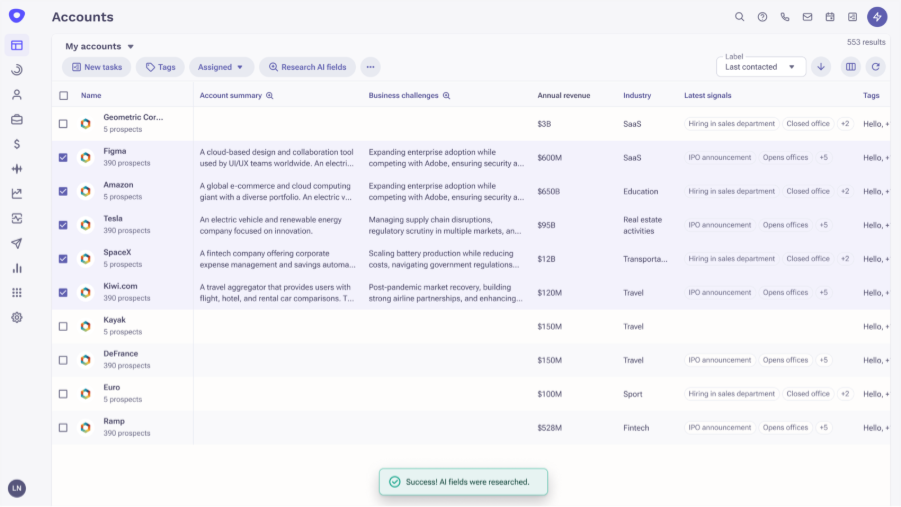Click the Tags column header

pyautogui.click(x=871, y=95)
